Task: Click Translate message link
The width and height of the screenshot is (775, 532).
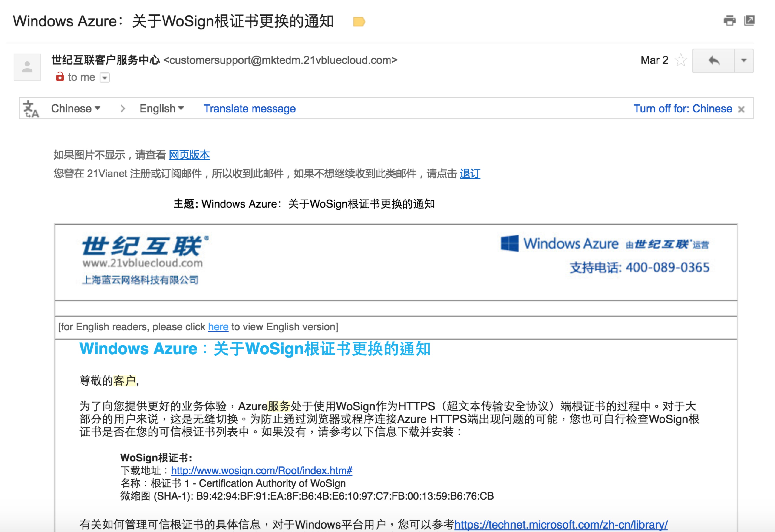Action: 250,109
